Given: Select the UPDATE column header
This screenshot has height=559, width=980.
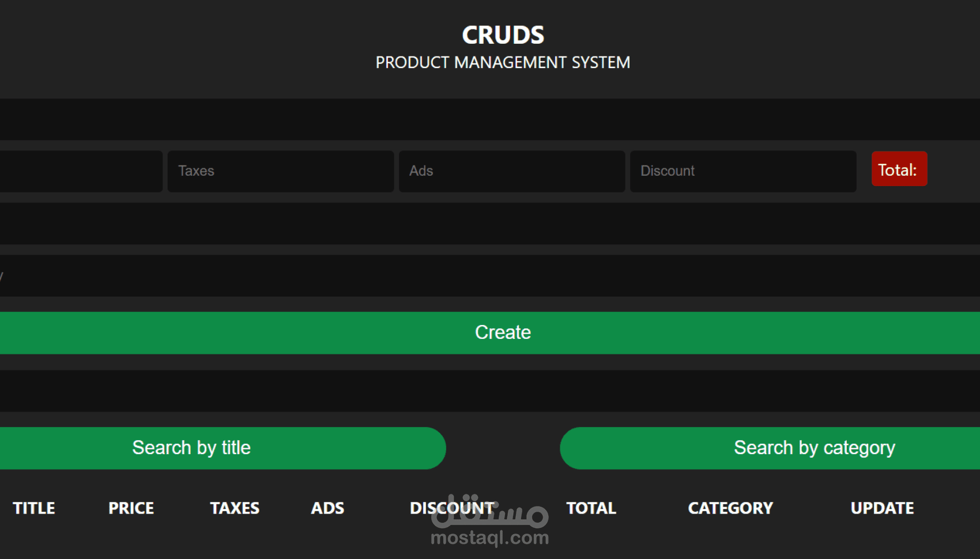Looking at the screenshot, I should [882, 508].
